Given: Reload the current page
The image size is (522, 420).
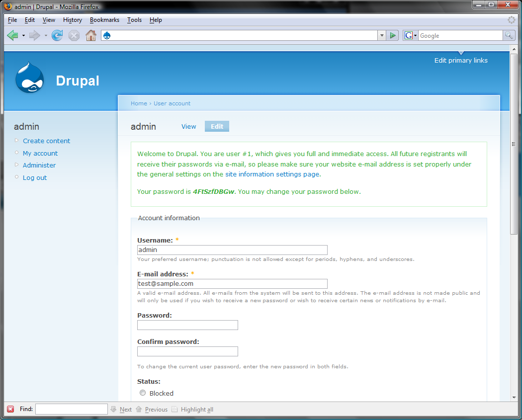Looking at the screenshot, I should 57,35.
